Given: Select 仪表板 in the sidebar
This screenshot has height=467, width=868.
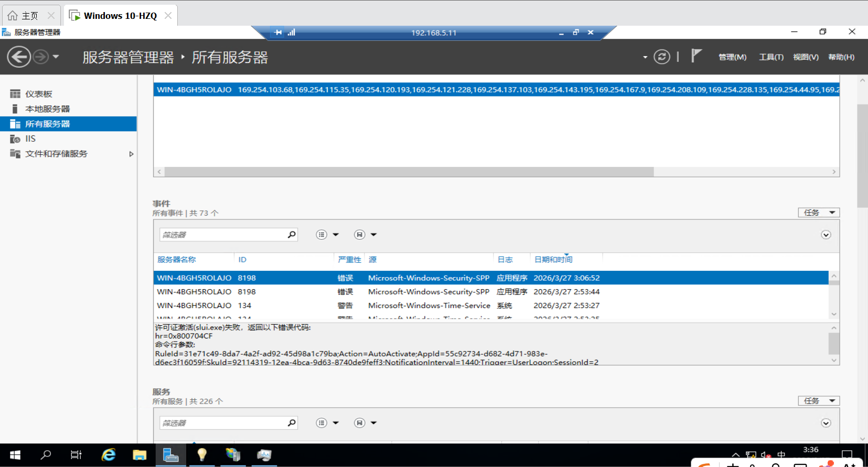Looking at the screenshot, I should [x=68, y=94].
